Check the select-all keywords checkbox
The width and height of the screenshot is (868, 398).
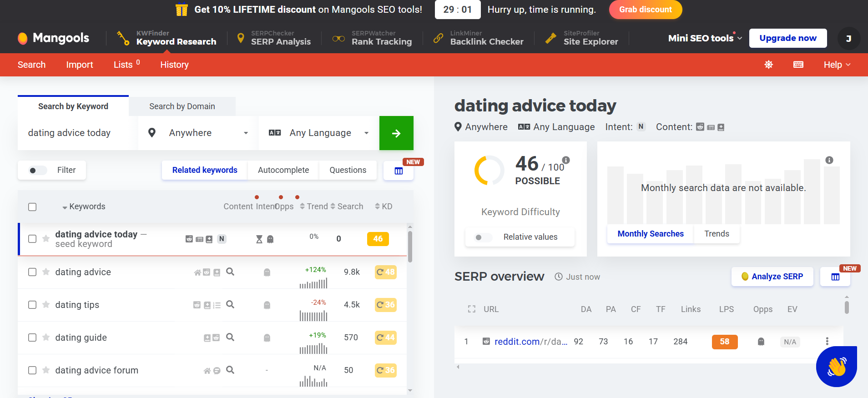coord(32,207)
